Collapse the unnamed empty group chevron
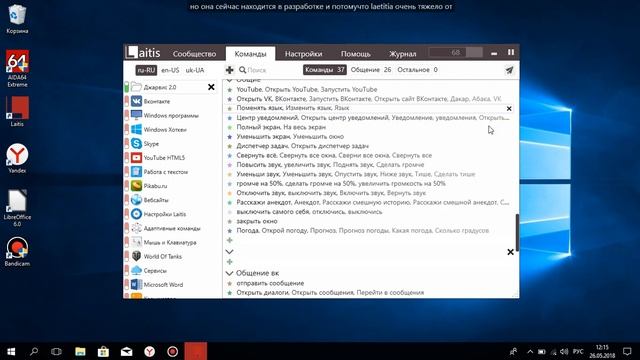Image resolution: width=640 pixels, height=360 pixels. pos(229,252)
